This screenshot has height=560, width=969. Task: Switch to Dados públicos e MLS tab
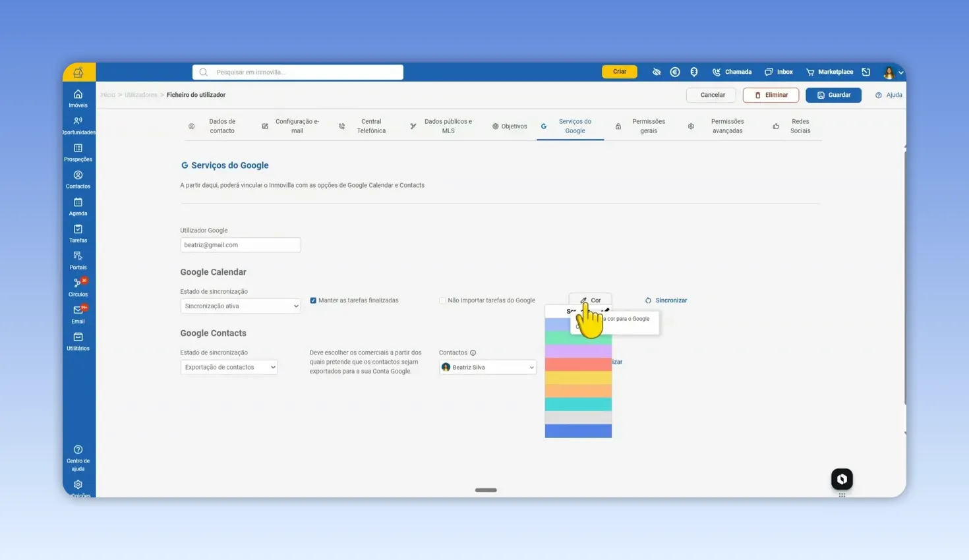[441, 126]
